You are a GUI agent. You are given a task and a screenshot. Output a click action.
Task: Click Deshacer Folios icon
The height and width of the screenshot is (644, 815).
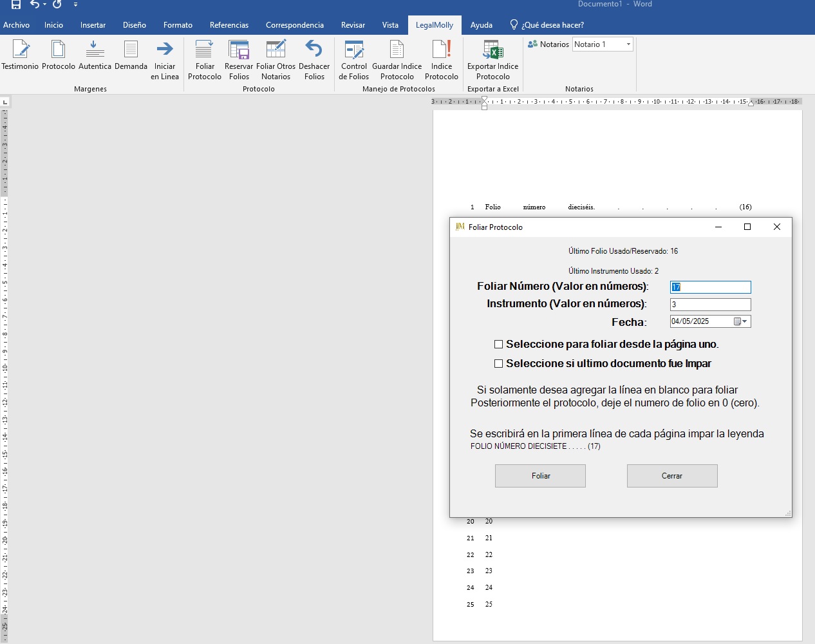[314, 60]
